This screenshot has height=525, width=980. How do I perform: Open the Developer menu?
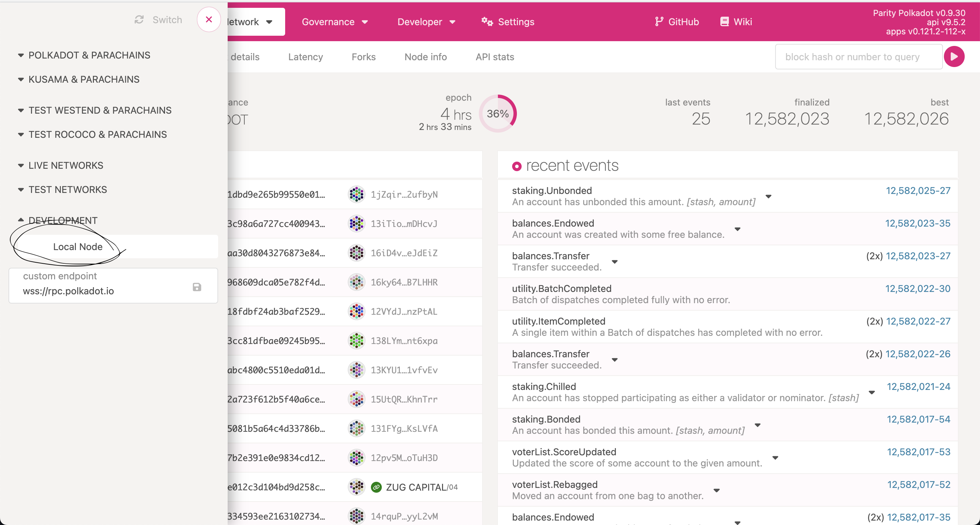click(x=426, y=22)
